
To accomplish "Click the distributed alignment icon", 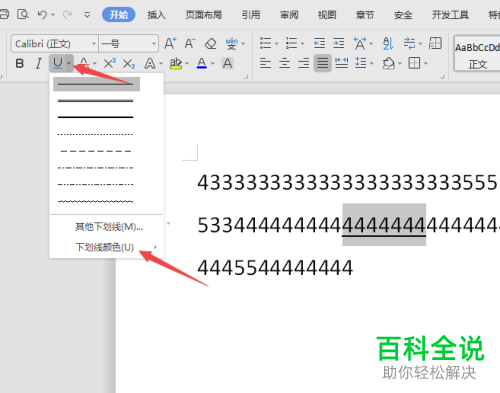I will (342, 63).
